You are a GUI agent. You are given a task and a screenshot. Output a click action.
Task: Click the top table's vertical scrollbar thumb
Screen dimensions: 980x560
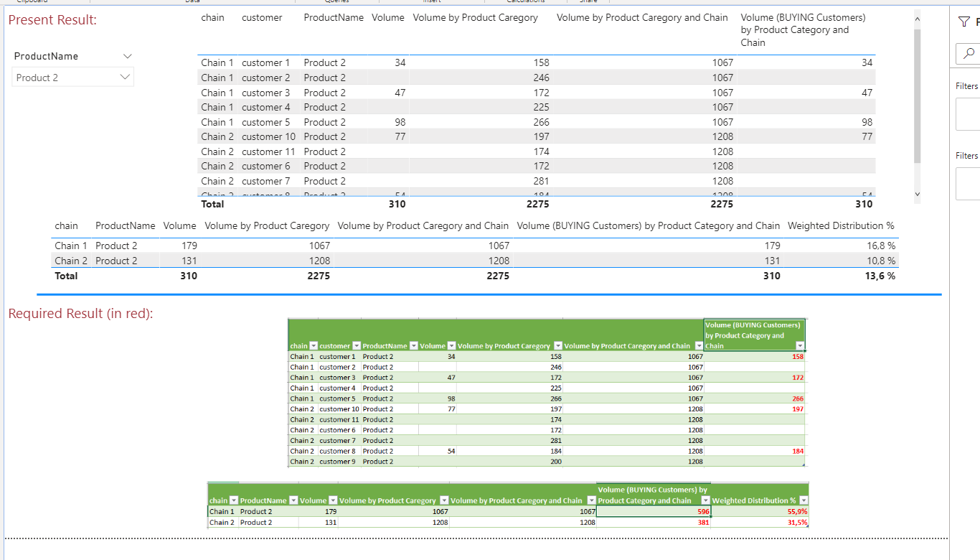click(917, 98)
